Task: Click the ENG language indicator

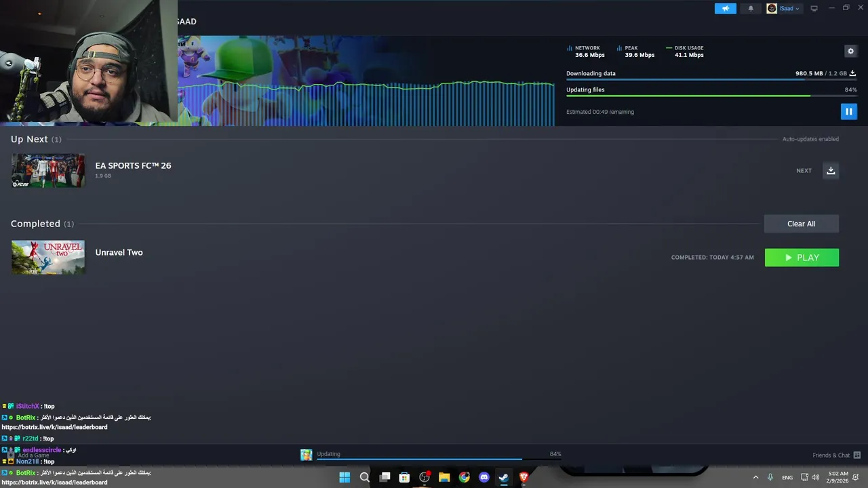Action: 787,477
